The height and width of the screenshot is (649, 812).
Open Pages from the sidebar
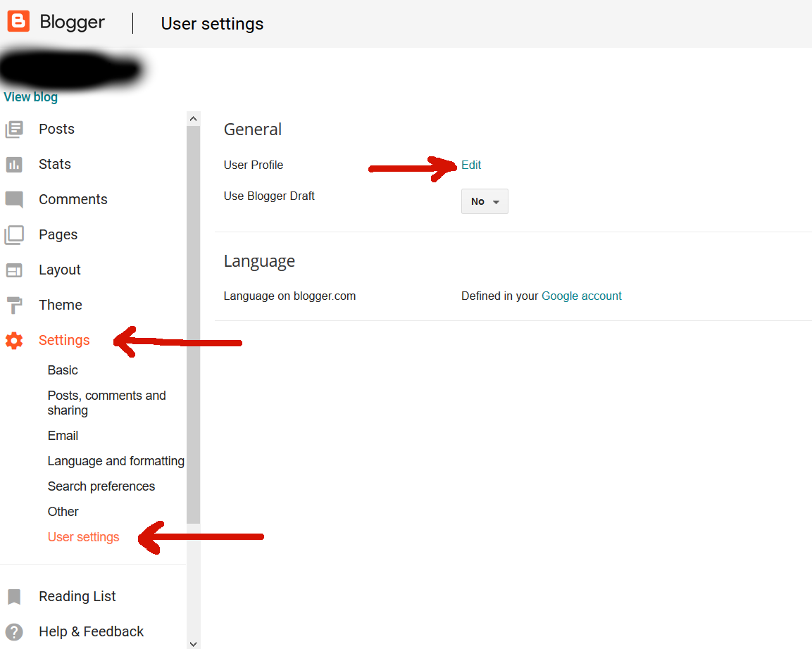pos(58,235)
